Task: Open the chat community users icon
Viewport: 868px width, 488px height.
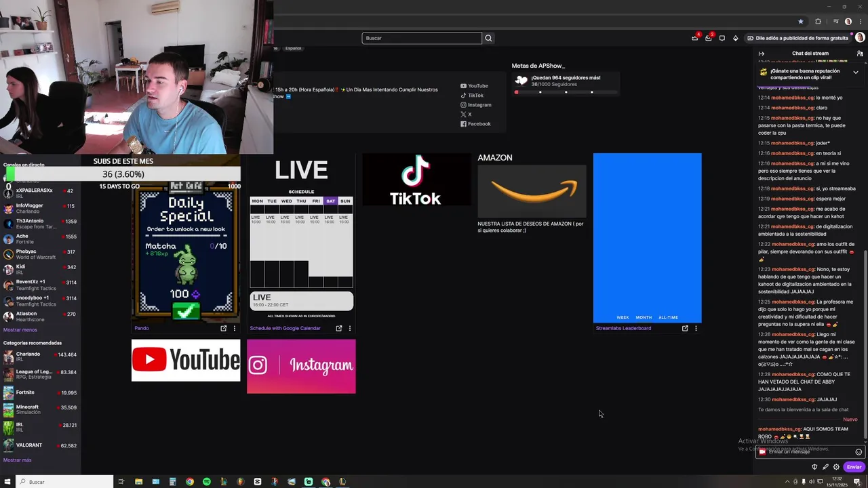Action: (860, 54)
